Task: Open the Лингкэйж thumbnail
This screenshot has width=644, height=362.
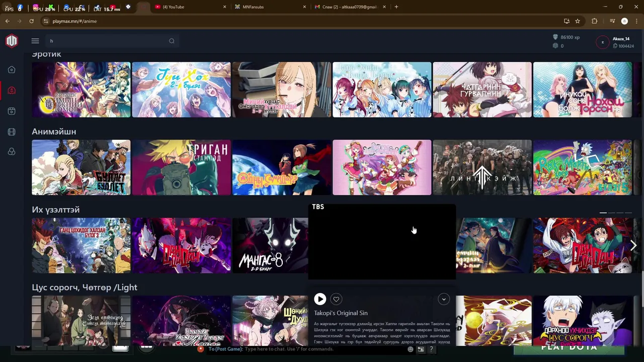Action: pos(482,167)
